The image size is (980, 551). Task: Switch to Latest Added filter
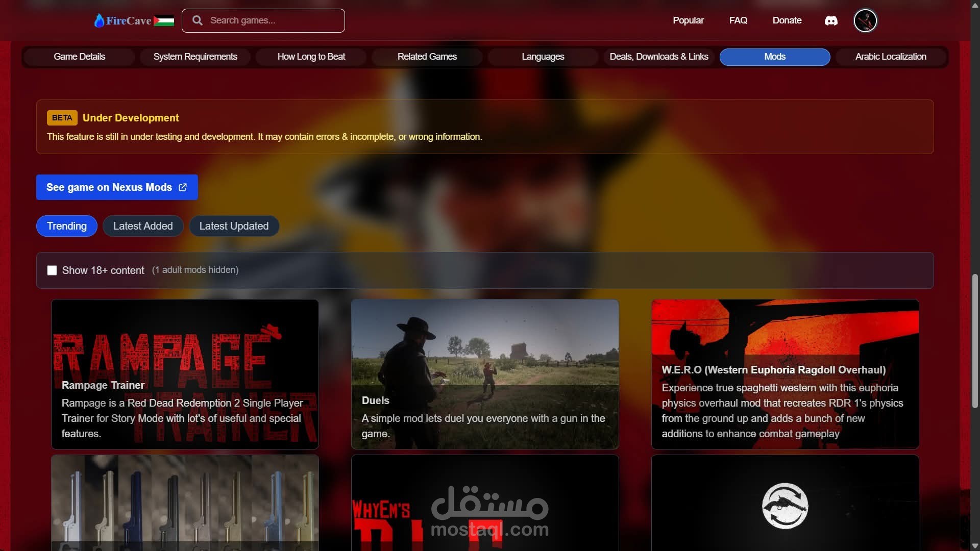143,226
